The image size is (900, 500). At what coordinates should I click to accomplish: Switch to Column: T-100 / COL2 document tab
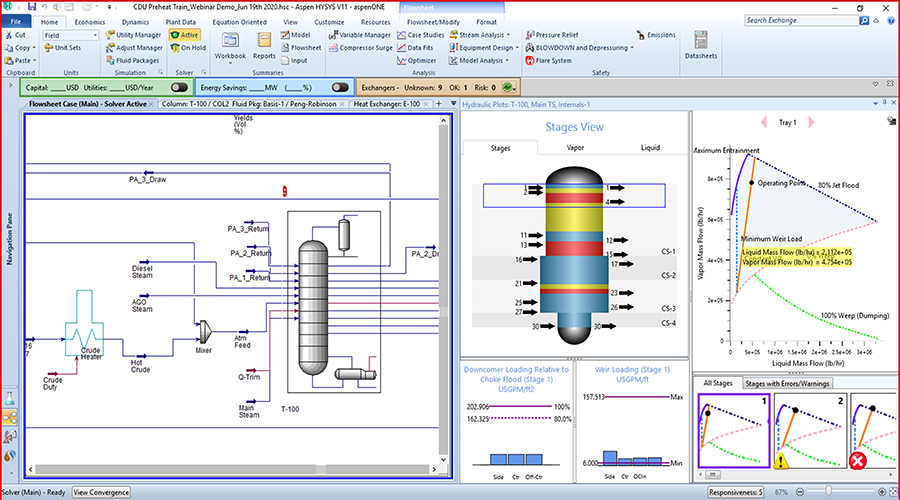tap(249, 104)
